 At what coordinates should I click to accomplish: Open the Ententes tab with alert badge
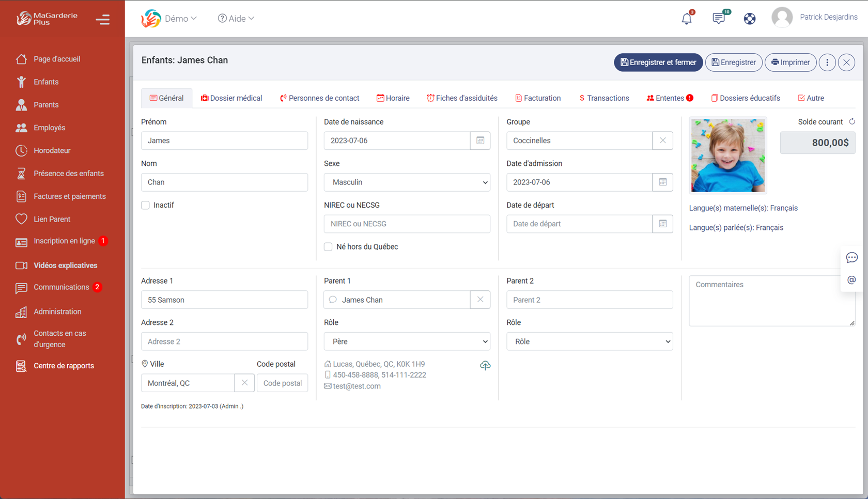click(x=669, y=98)
